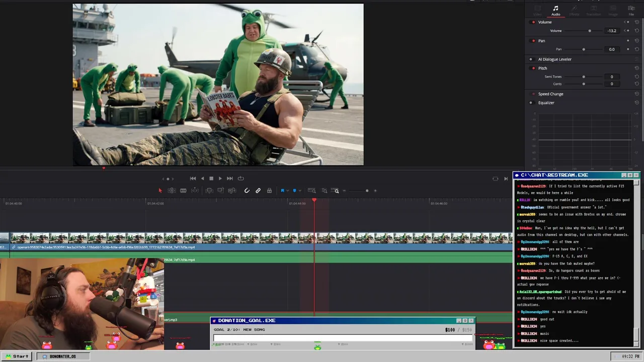The height and width of the screenshot is (362, 644).
Task: Click the Detail Zoom icon
Action: (x=325, y=191)
